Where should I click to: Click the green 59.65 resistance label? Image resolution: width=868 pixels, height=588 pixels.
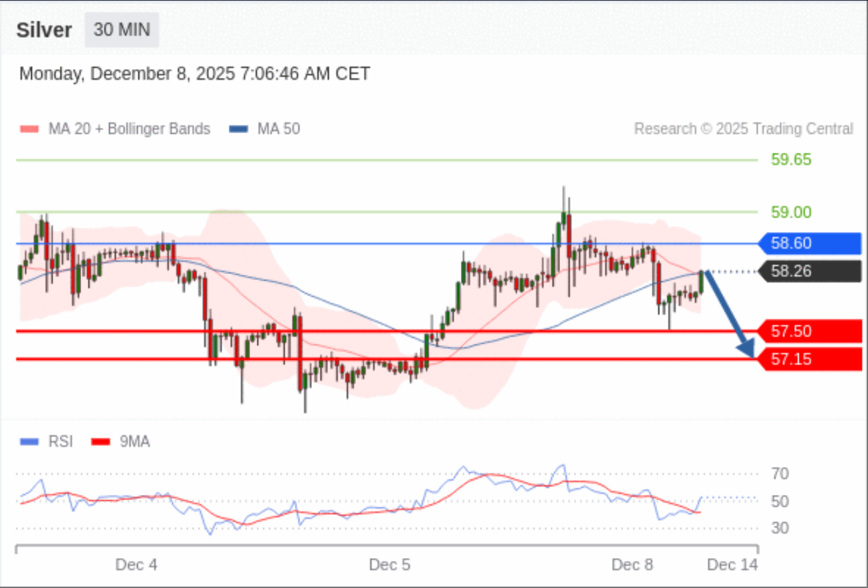point(790,160)
